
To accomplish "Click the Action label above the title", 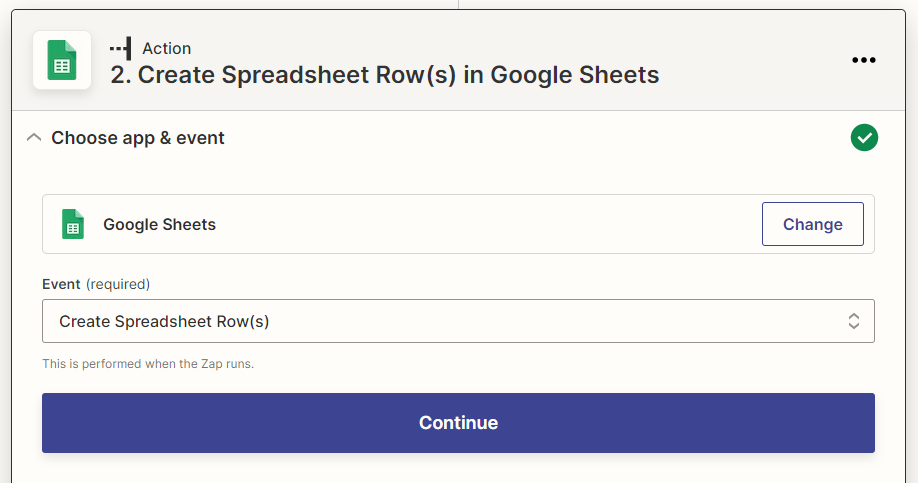I will point(167,49).
